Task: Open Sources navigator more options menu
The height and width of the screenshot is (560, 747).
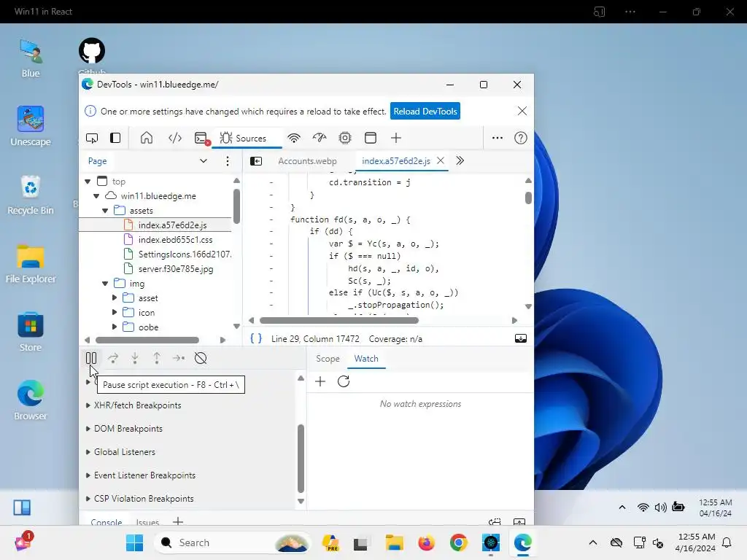Action: pyautogui.click(x=228, y=161)
